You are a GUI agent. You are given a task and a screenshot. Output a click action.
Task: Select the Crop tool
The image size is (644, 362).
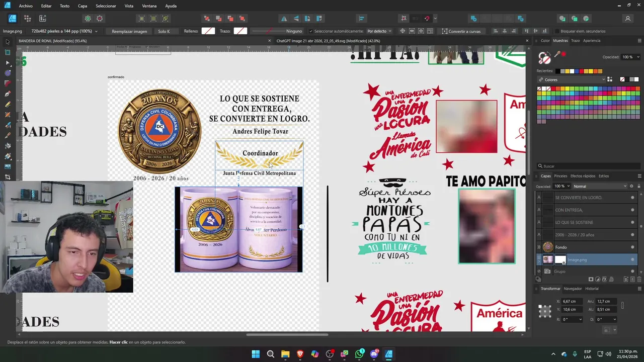(x=8, y=177)
